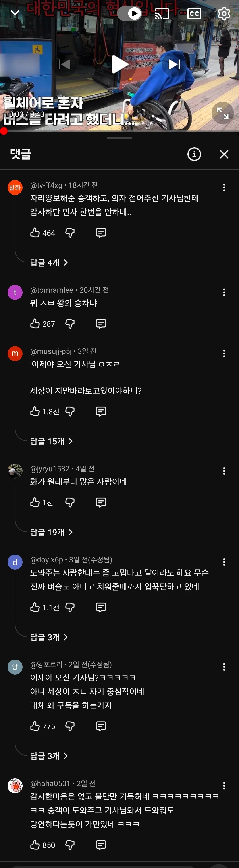
Task: Like the comment by @tv-ff4xg
Action: click(35, 233)
